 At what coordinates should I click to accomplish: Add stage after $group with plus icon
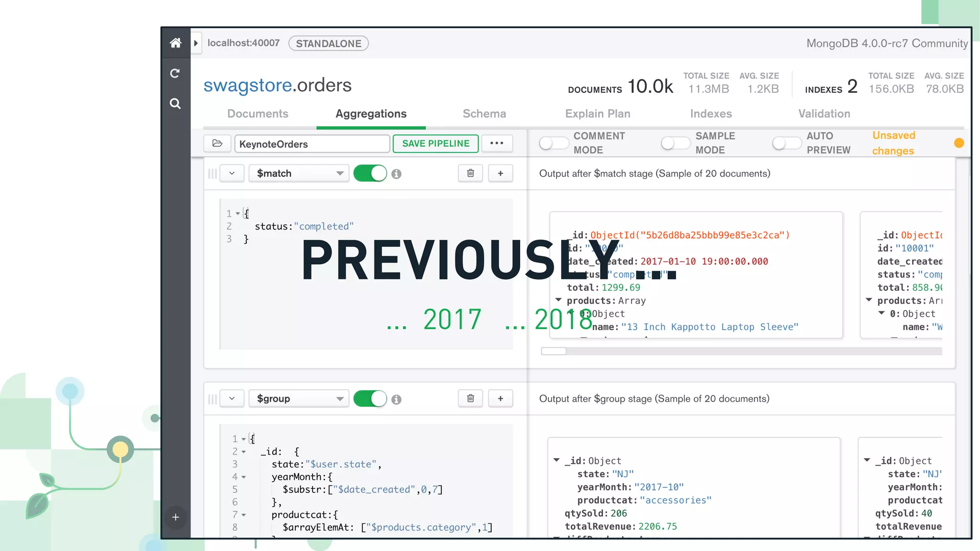click(500, 398)
